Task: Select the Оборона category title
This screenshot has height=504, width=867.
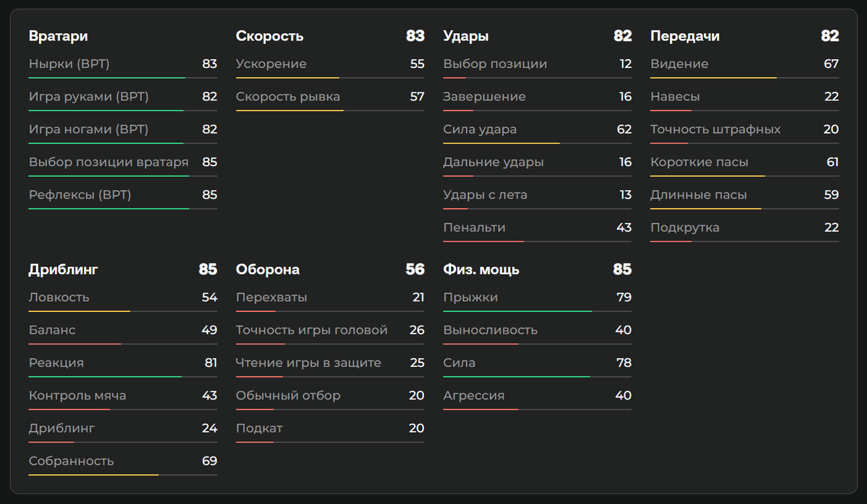Action: (x=267, y=269)
